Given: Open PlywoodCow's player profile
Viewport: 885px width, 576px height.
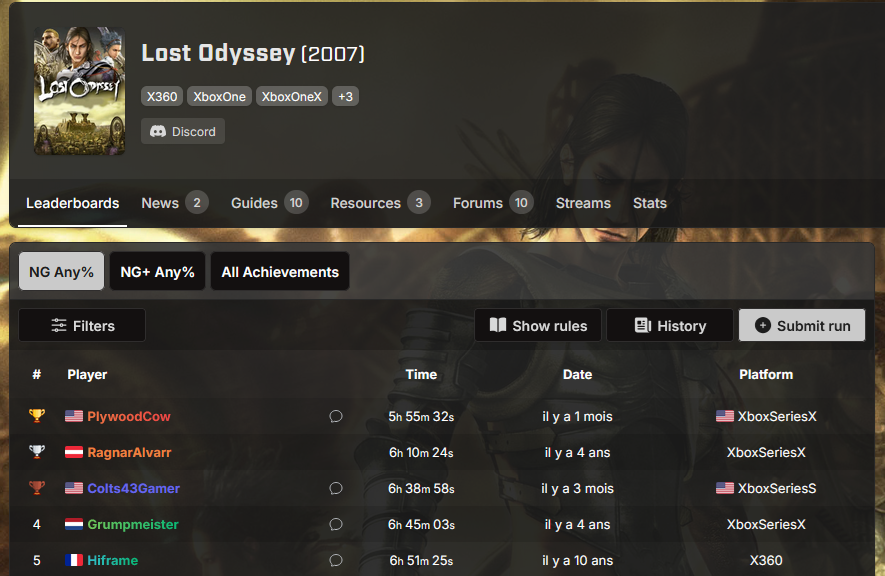Looking at the screenshot, I should point(129,416).
